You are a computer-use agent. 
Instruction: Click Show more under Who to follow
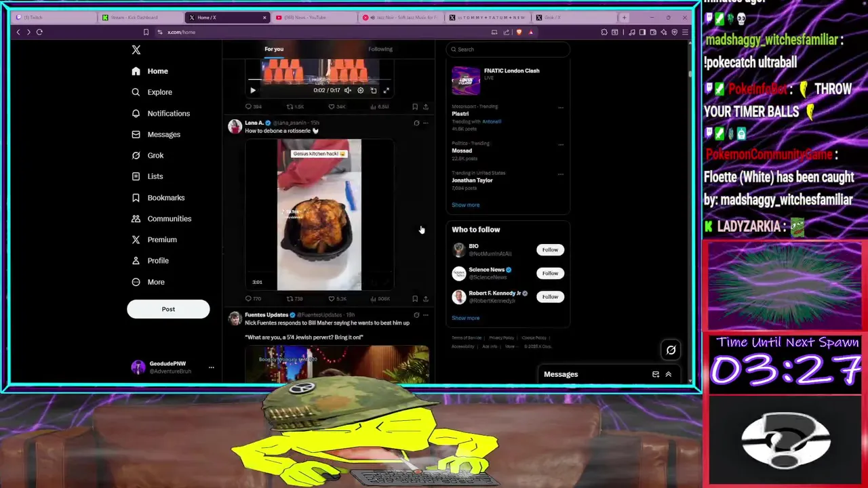(465, 318)
